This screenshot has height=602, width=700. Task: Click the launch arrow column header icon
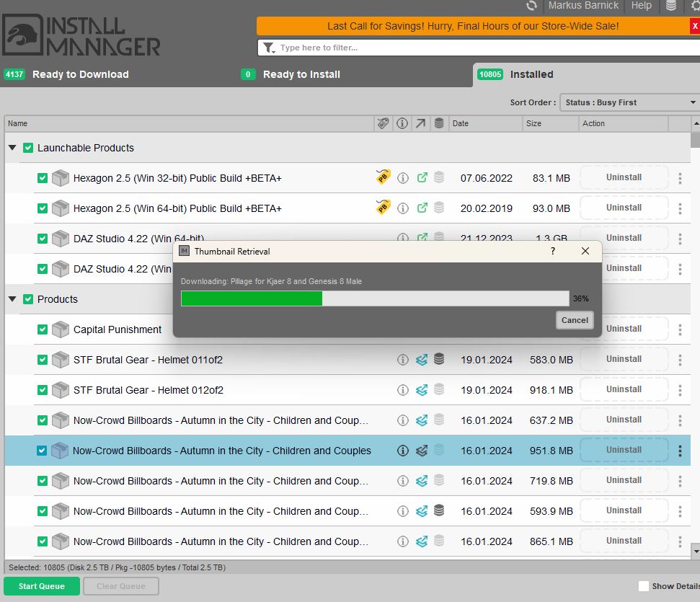[420, 123]
